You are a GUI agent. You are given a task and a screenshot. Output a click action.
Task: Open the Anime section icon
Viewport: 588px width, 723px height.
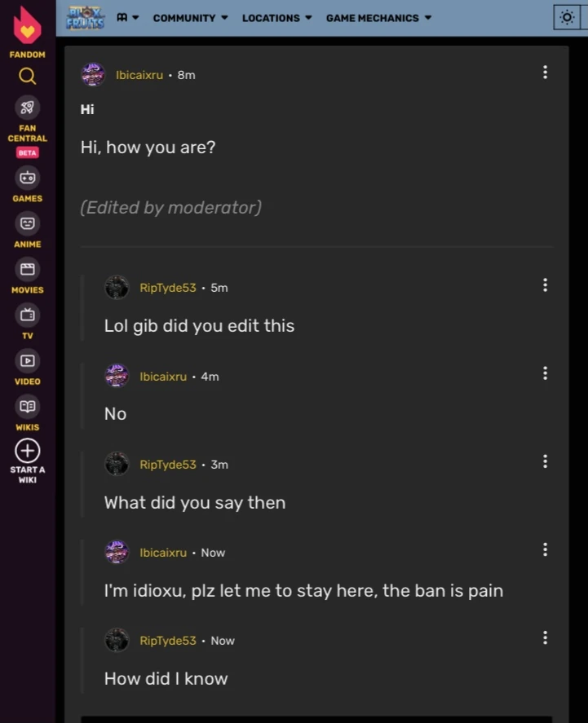pyautogui.click(x=27, y=223)
